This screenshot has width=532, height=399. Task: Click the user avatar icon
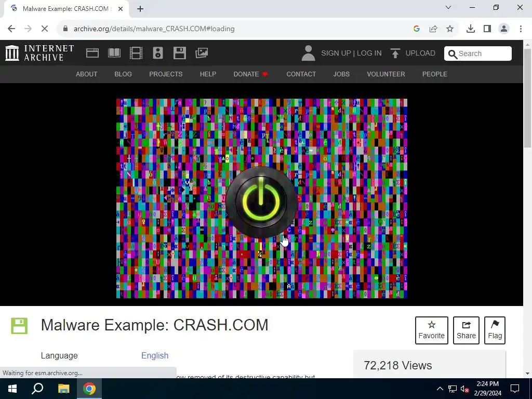(309, 54)
